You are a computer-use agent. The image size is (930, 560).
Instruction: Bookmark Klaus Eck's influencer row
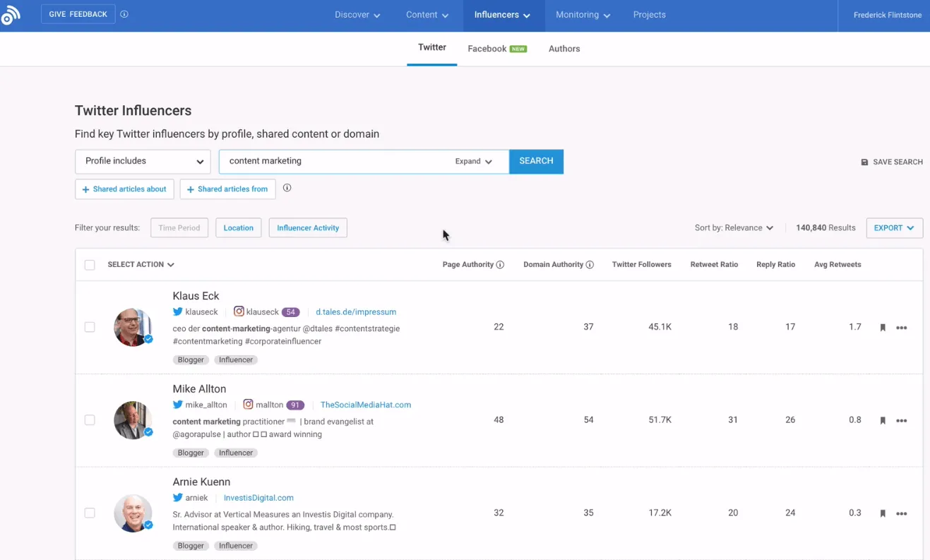[x=883, y=328]
